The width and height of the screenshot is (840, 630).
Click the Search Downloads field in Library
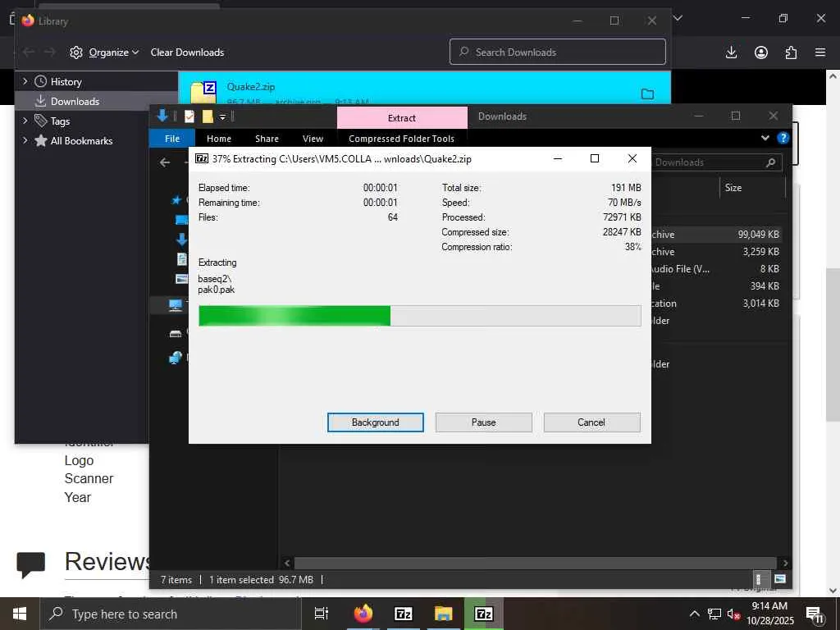(558, 52)
